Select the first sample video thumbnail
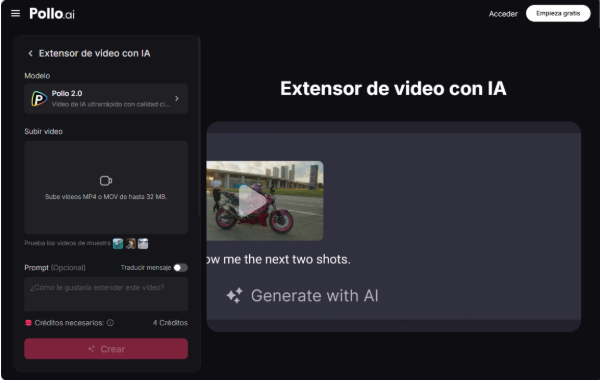This screenshot has width=600, height=383. (118, 244)
